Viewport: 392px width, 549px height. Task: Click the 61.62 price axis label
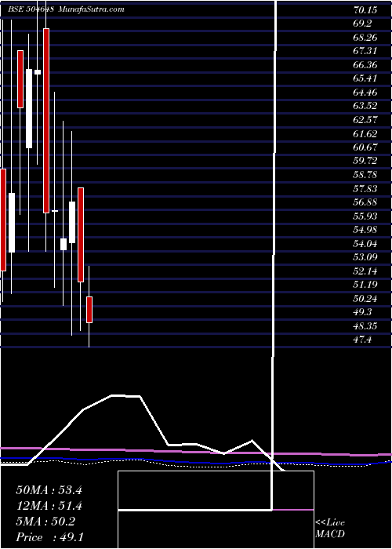pyautogui.click(x=365, y=133)
